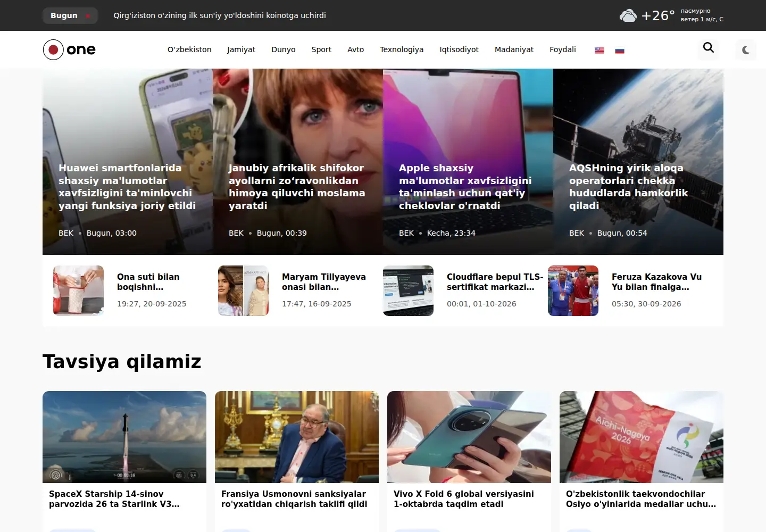Screen dimensions: 766x532
Task: Click the One site logo
Action: (69, 49)
